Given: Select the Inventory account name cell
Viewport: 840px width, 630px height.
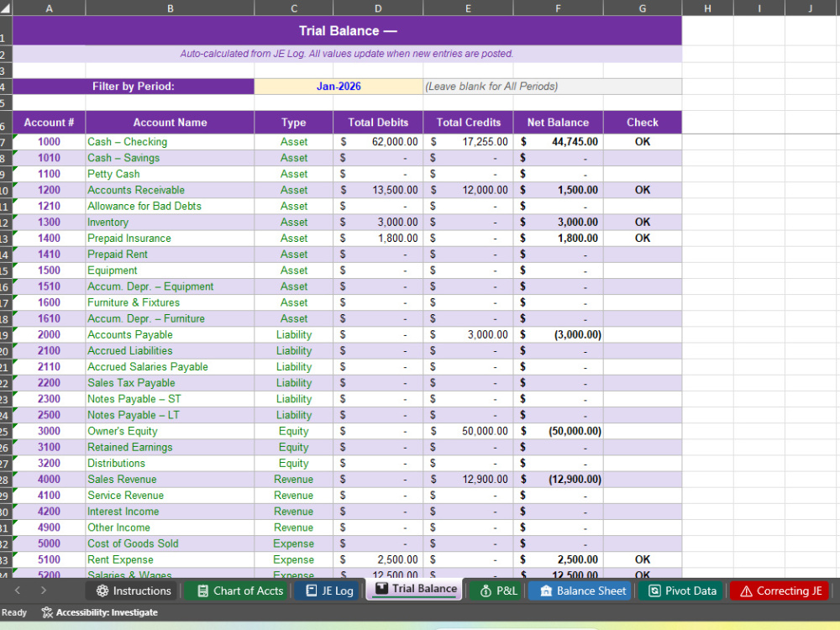Looking at the screenshot, I should click(x=170, y=223).
